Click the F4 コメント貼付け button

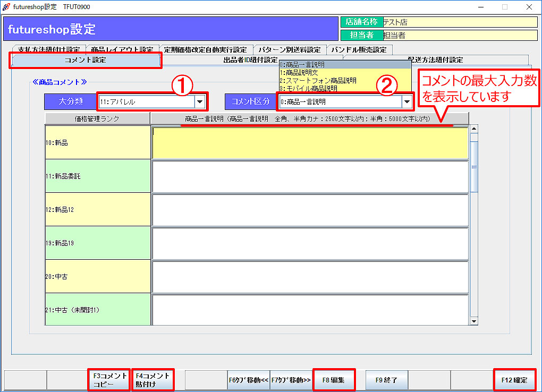[153, 380]
